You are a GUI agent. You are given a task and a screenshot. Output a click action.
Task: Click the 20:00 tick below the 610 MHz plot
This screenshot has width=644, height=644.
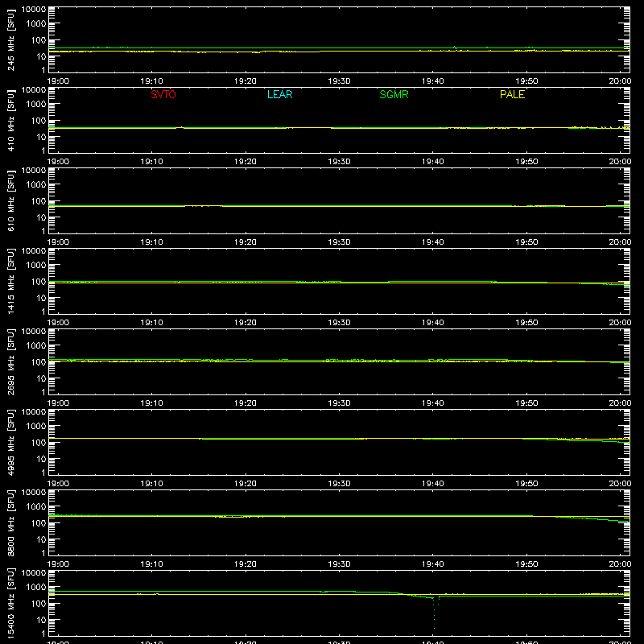point(620,242)
